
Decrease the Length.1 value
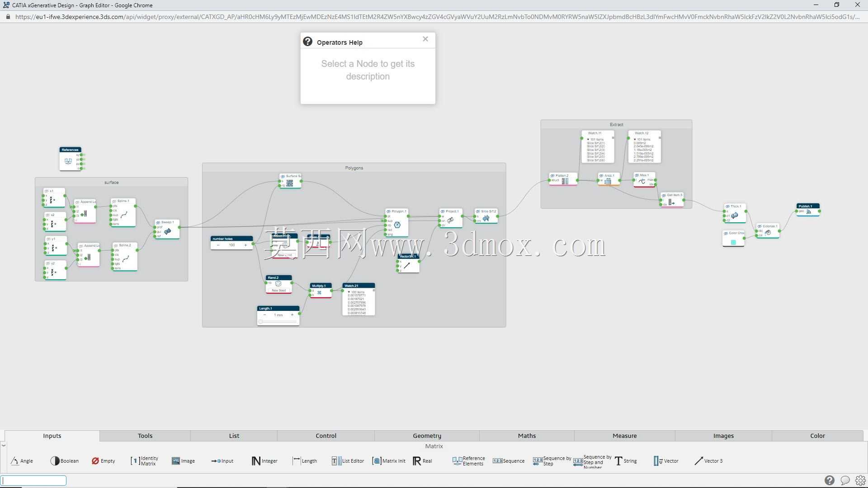click(264, 315)
